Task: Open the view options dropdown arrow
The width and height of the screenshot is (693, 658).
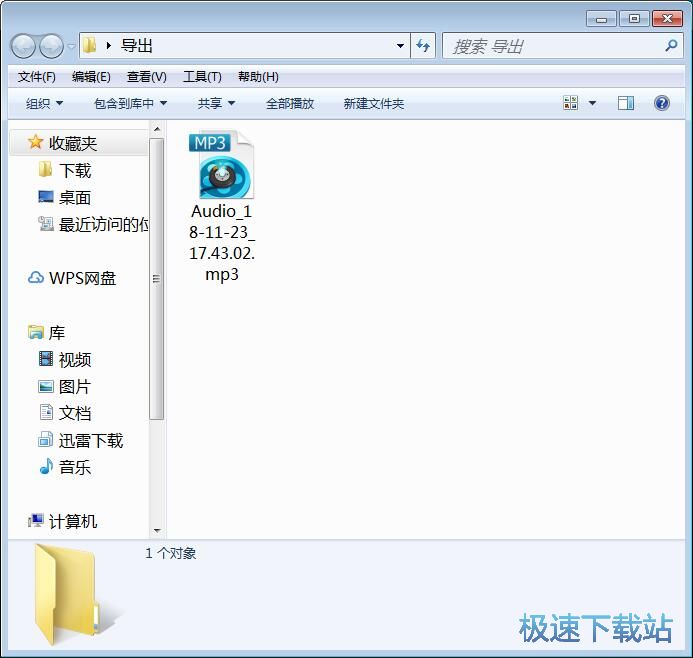Action: [592, 103]
